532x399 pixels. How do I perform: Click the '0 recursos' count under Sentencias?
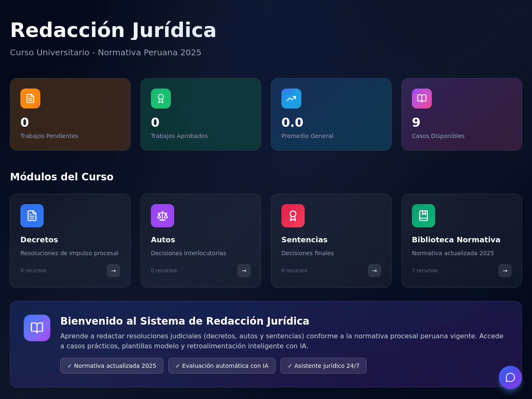coord(294,271)
